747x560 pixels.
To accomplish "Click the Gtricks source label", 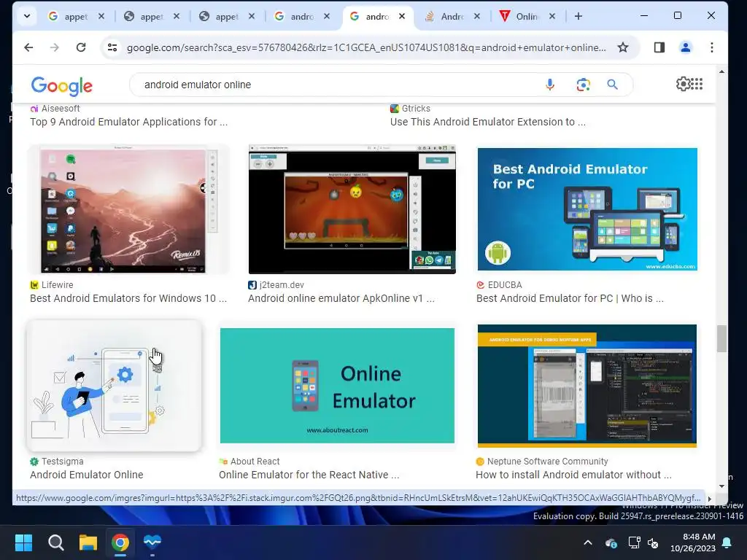I will (x=411, y=109).
